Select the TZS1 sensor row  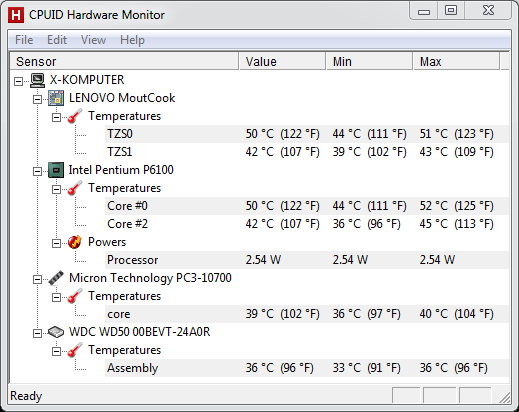click(307, 152)
